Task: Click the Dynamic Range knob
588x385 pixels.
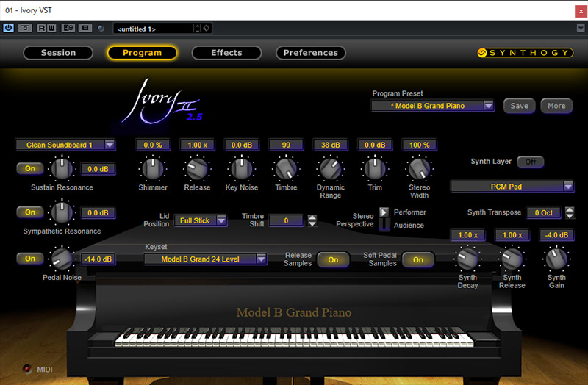Action: coord(330,169)
